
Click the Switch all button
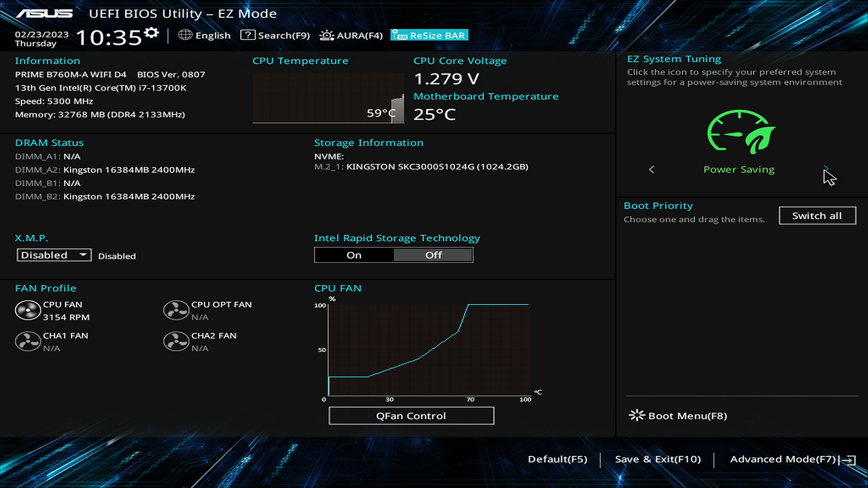tap(817, 216)
